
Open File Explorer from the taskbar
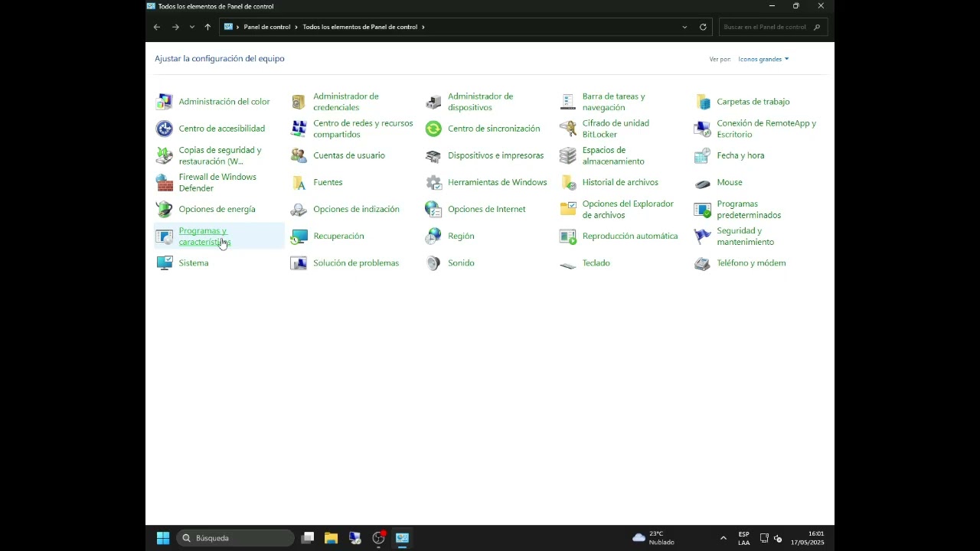coord(331,538)
